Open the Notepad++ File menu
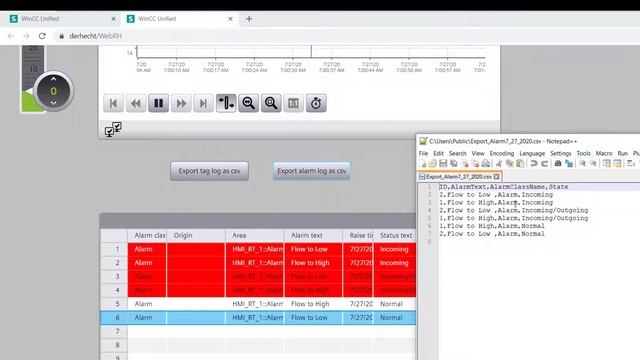The image size is (640, 360). 423,153
